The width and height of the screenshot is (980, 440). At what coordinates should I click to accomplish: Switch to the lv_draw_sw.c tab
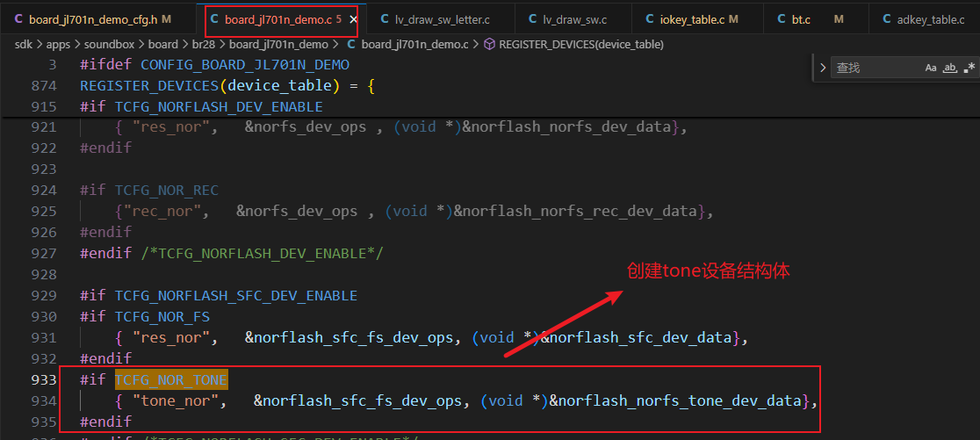[575, 19]
